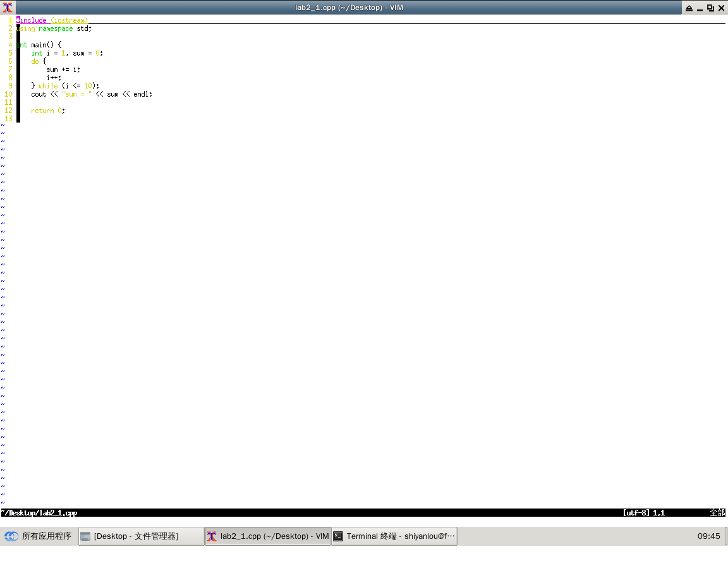Place cursor on the #include <iostream> line
Screen dimensions: 728x566
pos(52,20)
